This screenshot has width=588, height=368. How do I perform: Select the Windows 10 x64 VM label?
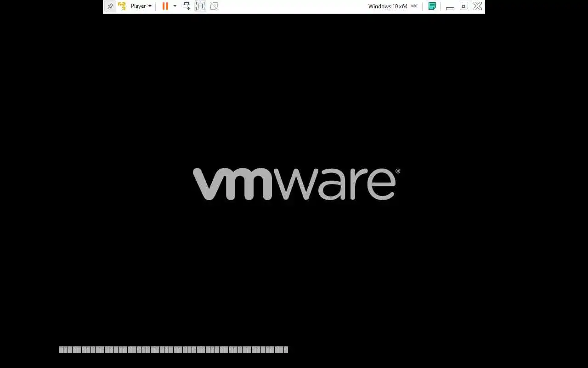click(x=388, y=6)
